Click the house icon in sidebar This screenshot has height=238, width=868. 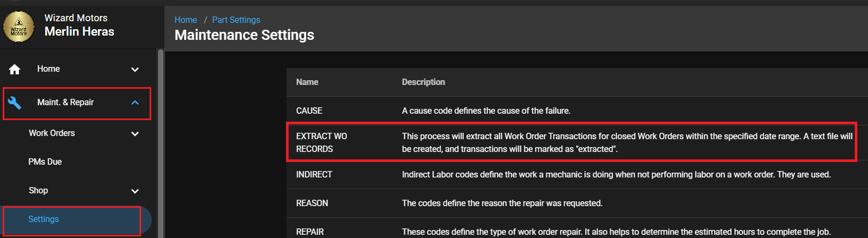tap(15, 70)
